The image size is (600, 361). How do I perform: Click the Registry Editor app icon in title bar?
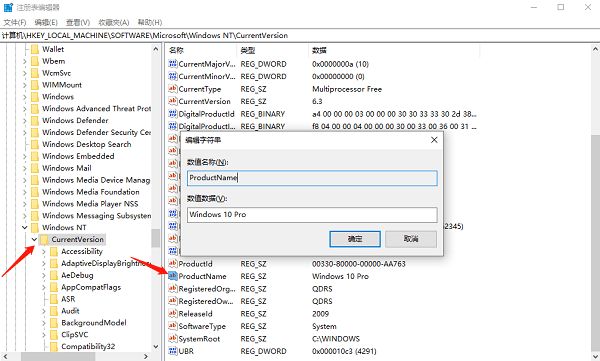[8, 7]
